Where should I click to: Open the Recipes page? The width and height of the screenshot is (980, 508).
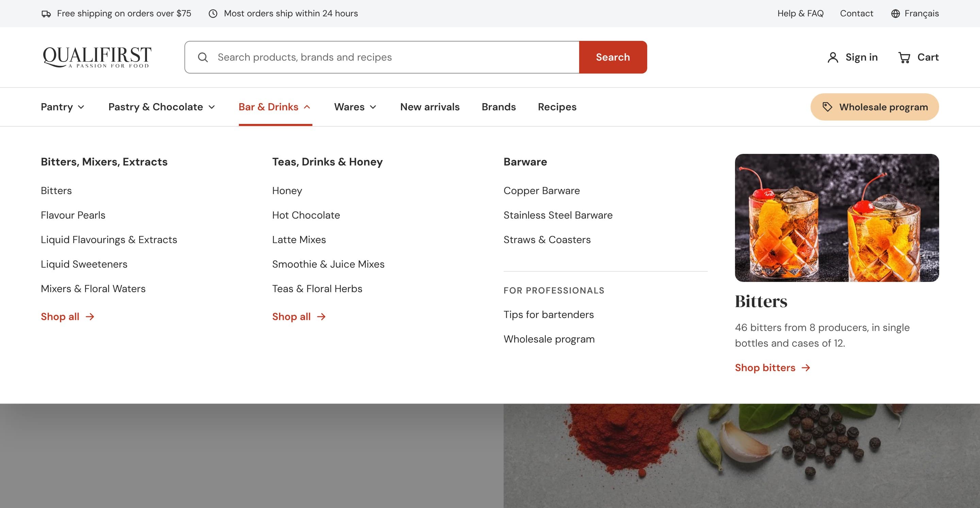557,107
